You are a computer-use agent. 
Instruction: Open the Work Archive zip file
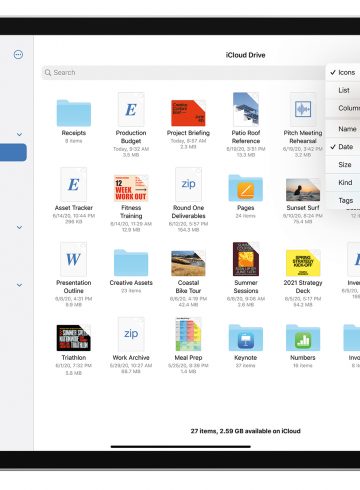(x=131, y=334)
